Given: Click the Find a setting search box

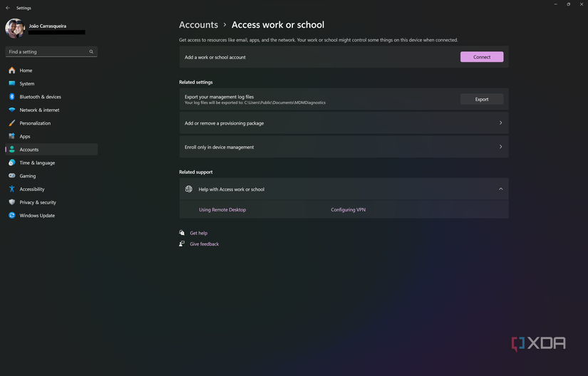Looking at the screenshot, I should pyautogui.click(x=51, y=52).
